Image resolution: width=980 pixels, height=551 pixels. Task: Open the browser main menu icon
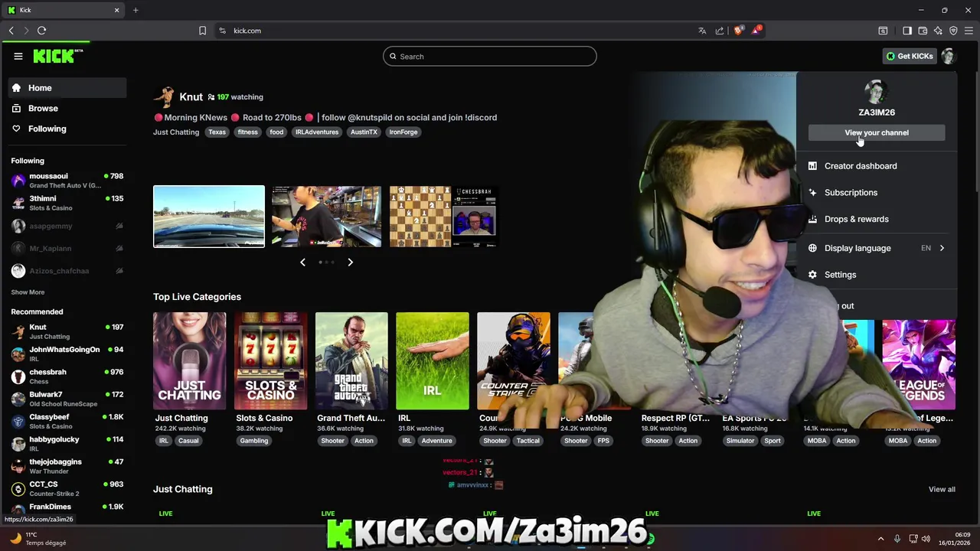[x=969, y=31]
